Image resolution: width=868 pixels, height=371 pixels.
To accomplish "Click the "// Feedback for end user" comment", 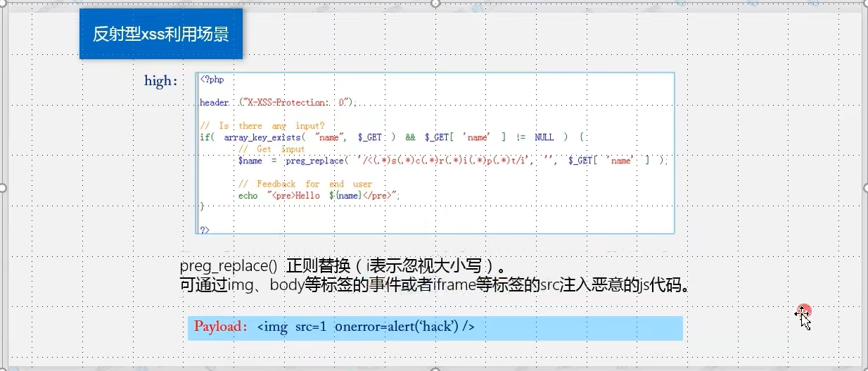I will pos(305,184).
